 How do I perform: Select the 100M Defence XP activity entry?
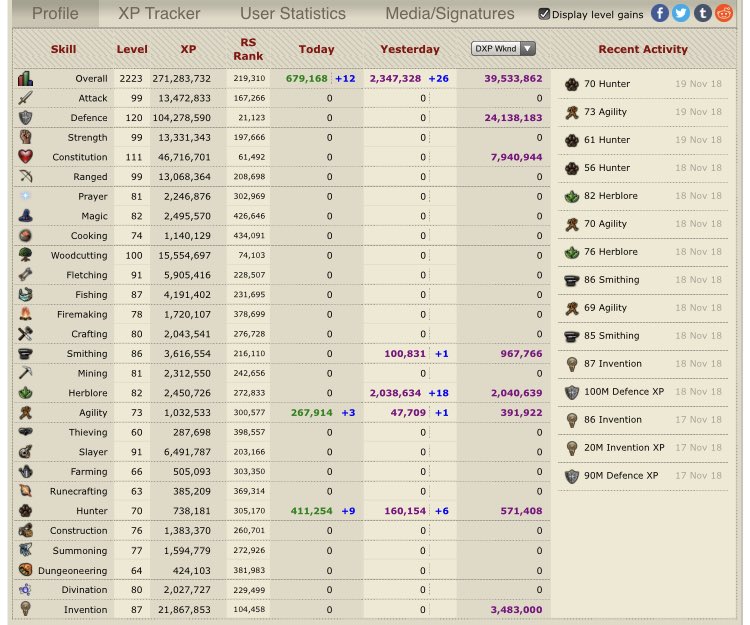click(643, 392)
